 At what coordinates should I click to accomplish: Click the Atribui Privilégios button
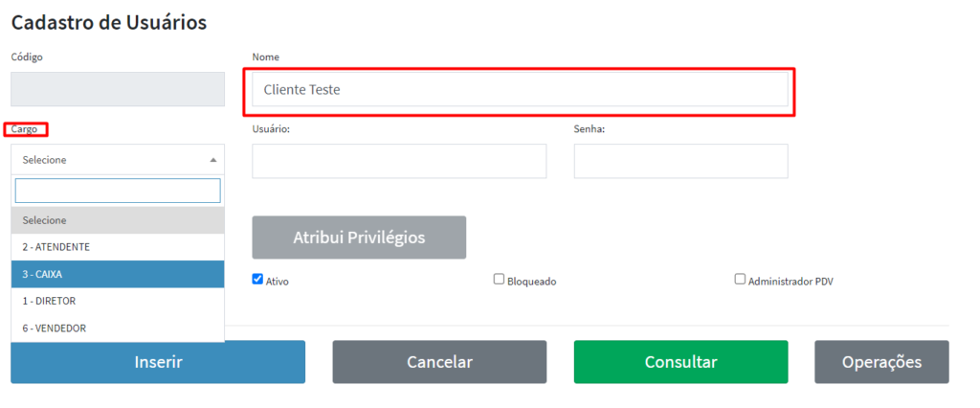click(359, 238)
